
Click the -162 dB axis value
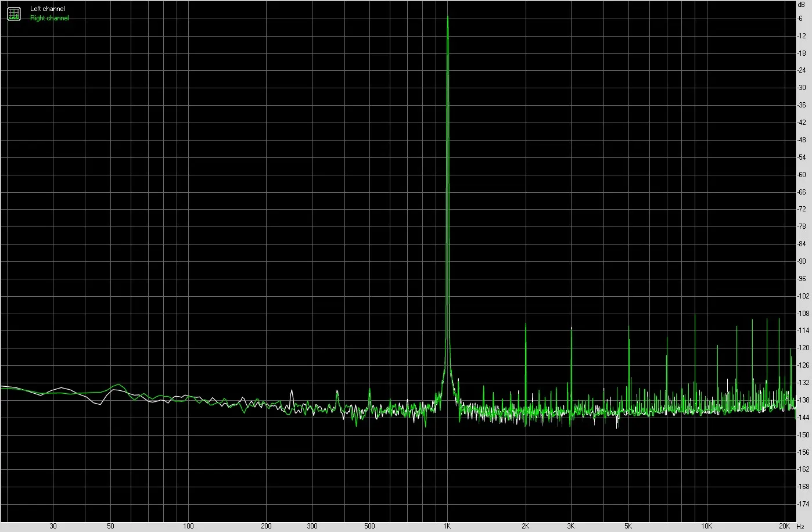click(803, 469)
